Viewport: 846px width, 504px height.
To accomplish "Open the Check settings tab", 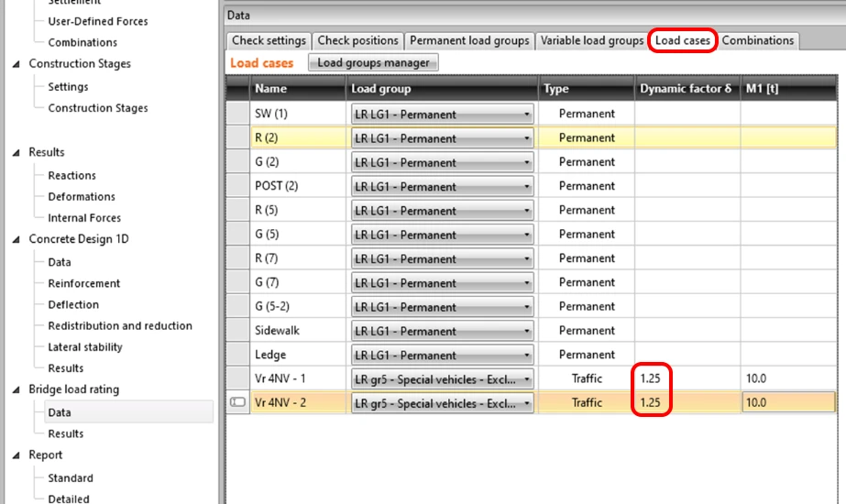I will (269, 40).
